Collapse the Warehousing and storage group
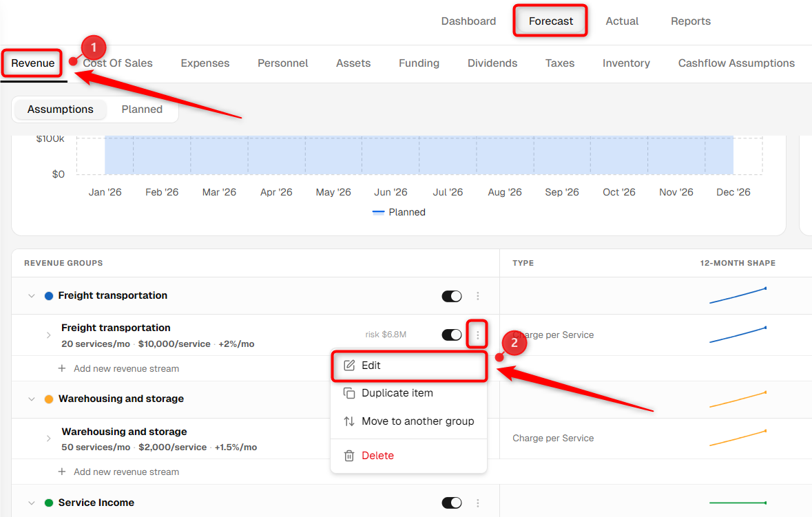This screenshot has height=517, width=812. click(32, 399)
